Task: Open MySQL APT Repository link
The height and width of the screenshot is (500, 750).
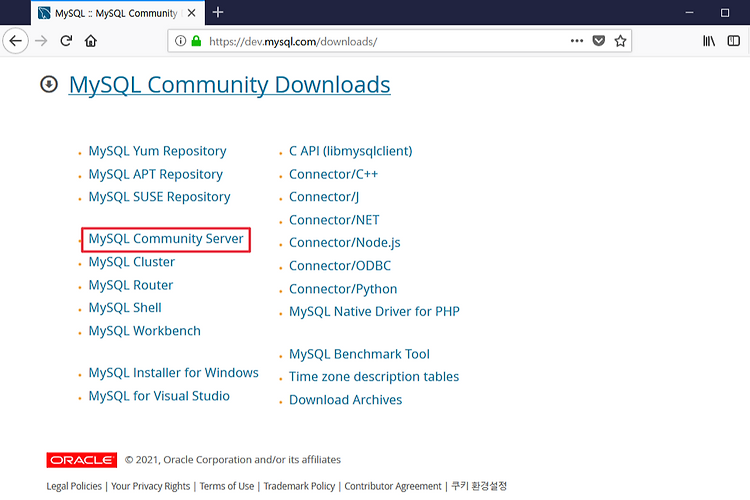Action: (x=156, y=174)
